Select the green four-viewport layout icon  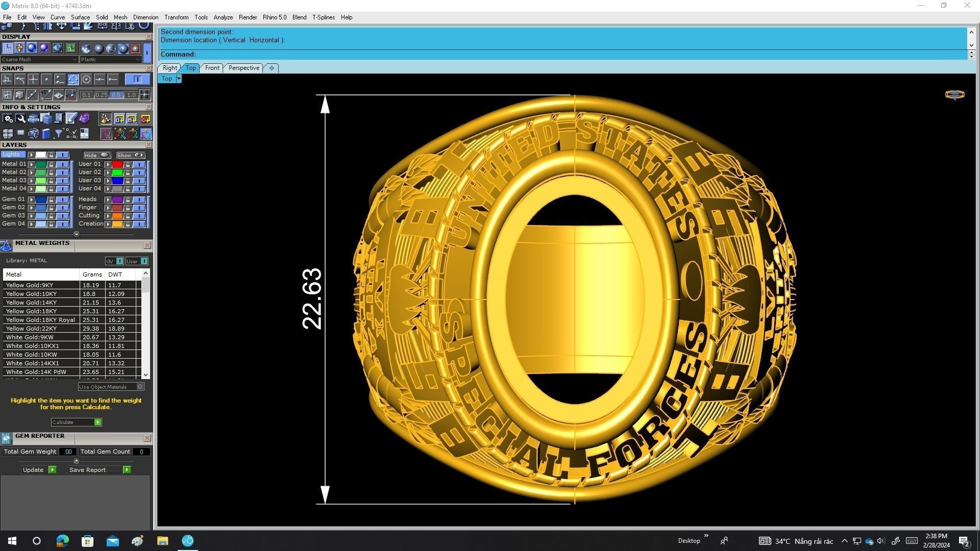tap(70, 48)
